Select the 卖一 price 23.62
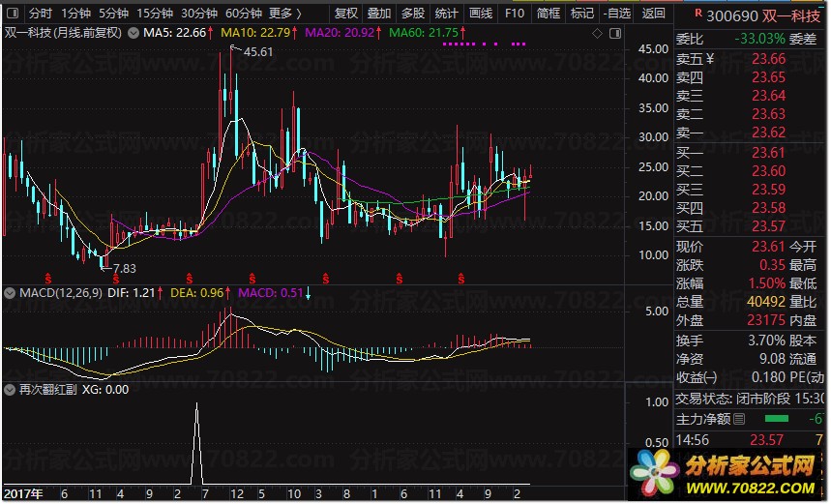831x504 pixels. [x=768, y=133]
